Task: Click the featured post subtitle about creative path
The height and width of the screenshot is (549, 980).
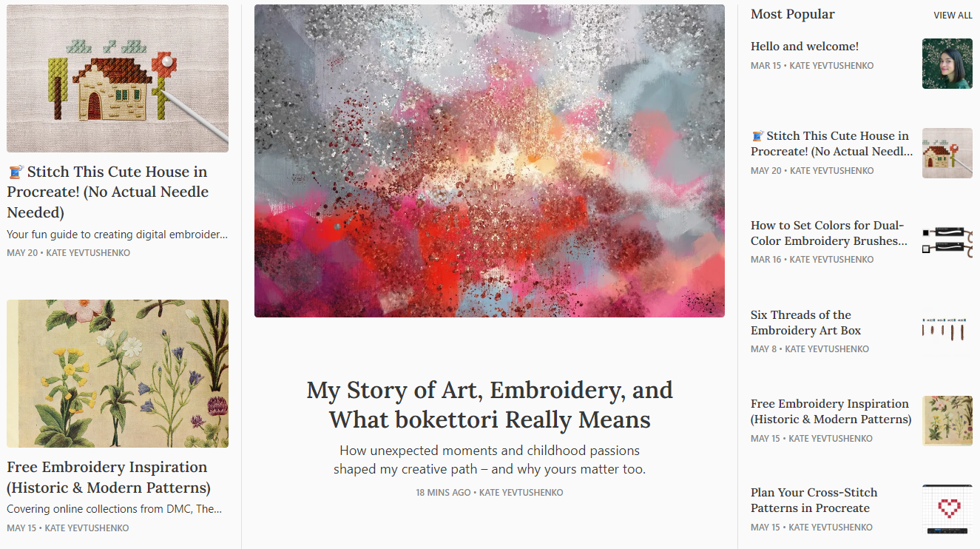Action: [x=489, y=459]
